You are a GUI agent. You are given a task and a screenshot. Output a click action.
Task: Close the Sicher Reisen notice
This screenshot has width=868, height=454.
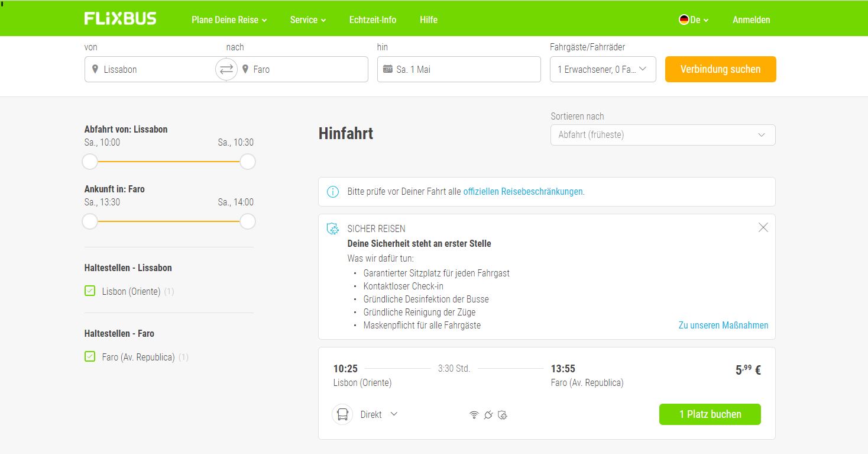click(763, 227)
